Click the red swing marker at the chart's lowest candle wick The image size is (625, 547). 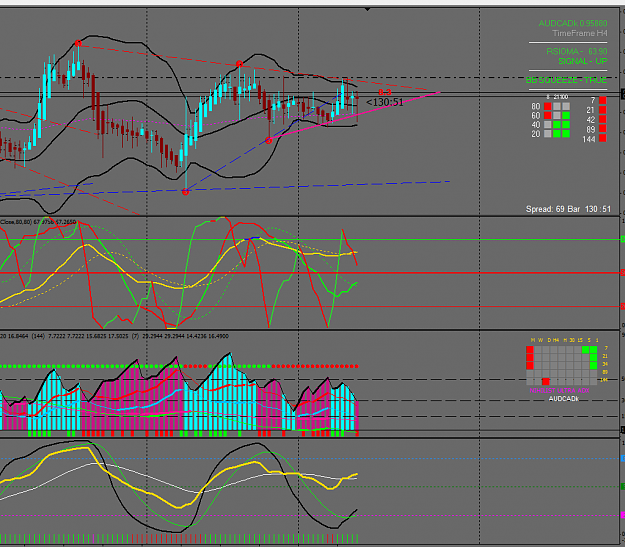coord(185,192)
